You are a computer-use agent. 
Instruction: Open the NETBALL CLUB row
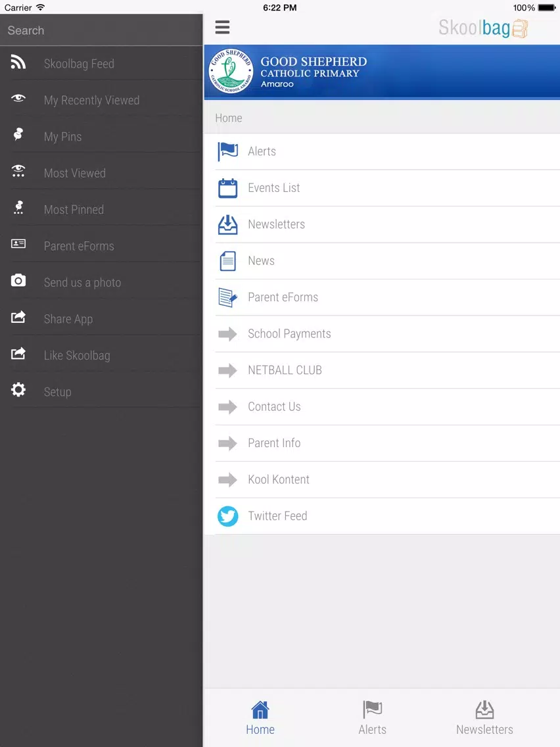[382, 370]
